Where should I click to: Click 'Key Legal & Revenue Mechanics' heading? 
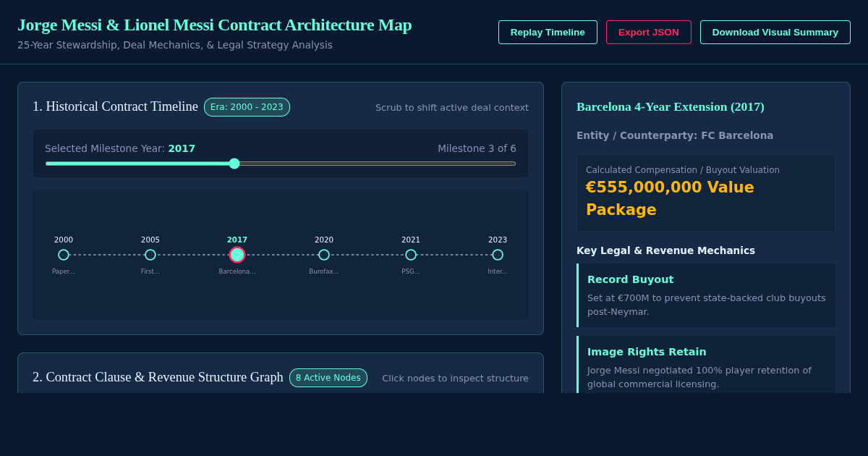(x=665, y=250)
